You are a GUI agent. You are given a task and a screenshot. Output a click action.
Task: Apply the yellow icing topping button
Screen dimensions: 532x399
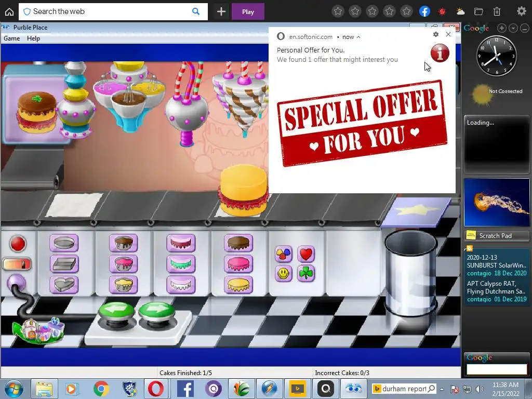point(238,285)
